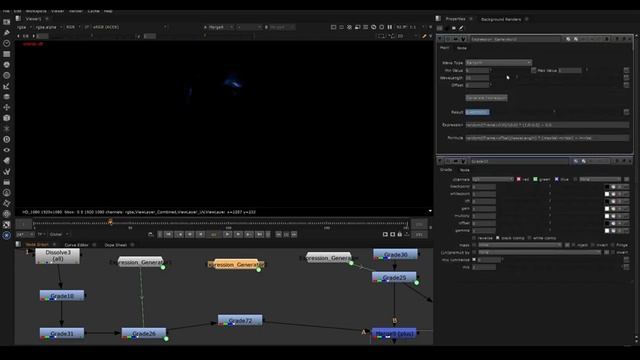Jump to first frame in viewer

point(169,234)
